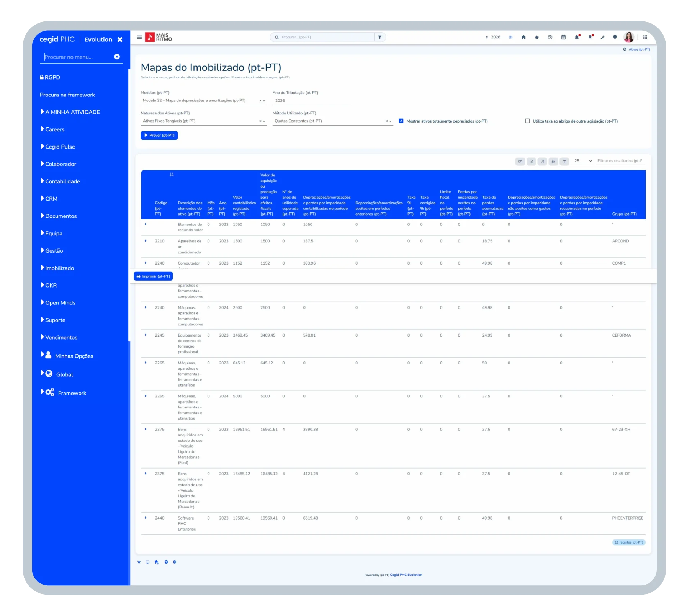Open the Natureza dos Ativos dropdown
This screenshot has height=616, width=700.
(x=203, y=121)
